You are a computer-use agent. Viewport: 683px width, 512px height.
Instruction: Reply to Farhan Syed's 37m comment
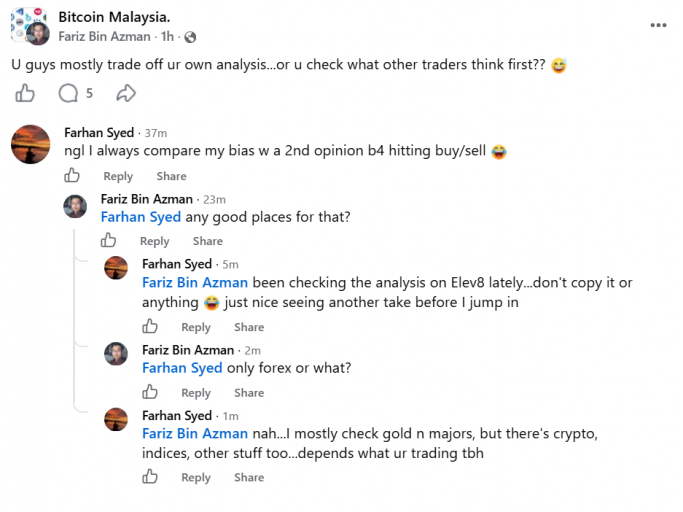pyautogui.click(x=118, y=176)
